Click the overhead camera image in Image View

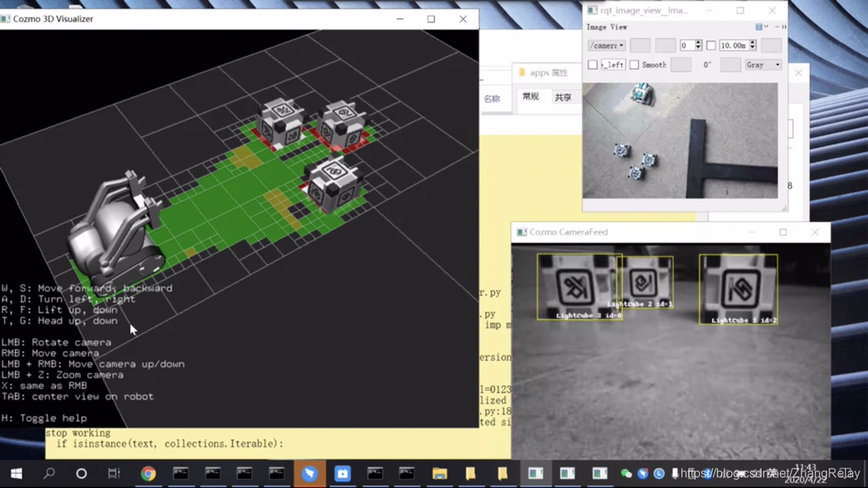pyautogui.click(x=680, y=141)
